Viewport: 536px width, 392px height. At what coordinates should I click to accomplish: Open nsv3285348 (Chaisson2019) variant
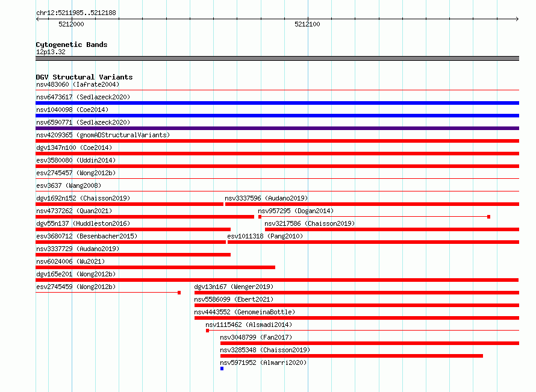265,350
